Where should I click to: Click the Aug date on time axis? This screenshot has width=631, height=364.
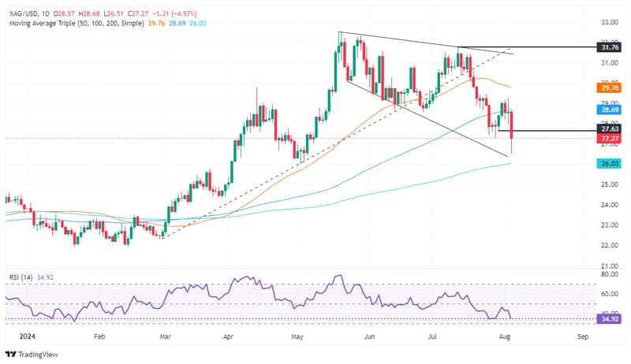pos(504,336)
